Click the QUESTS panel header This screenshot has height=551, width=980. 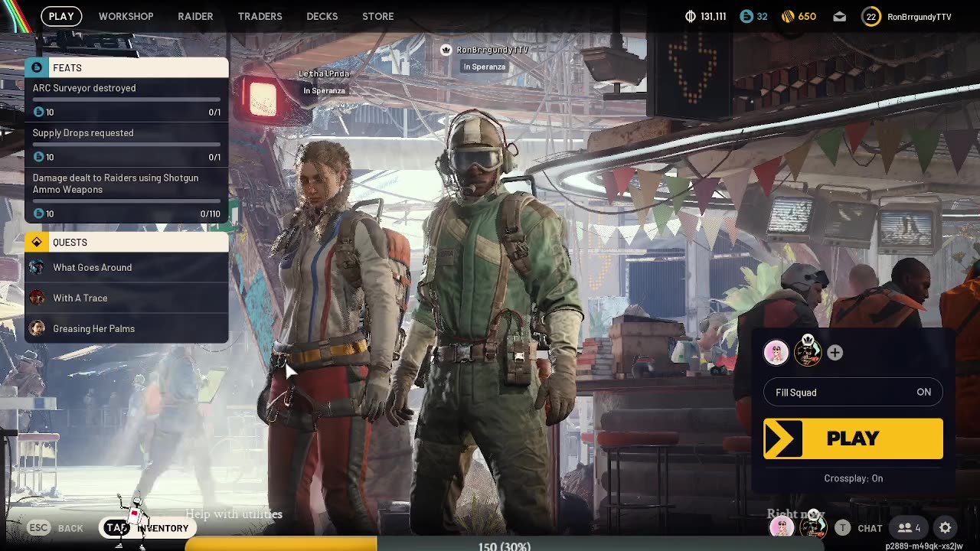coord(126,242)
